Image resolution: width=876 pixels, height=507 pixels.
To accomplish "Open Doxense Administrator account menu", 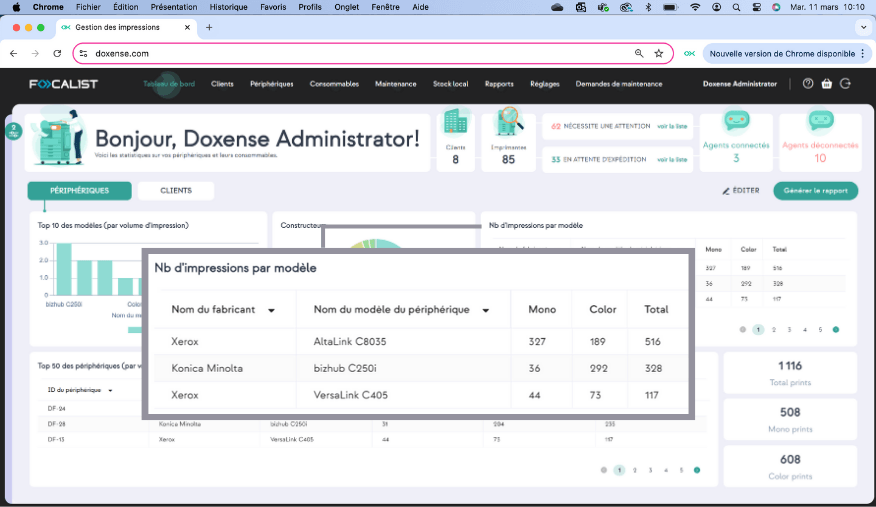I will click(740, 84).
